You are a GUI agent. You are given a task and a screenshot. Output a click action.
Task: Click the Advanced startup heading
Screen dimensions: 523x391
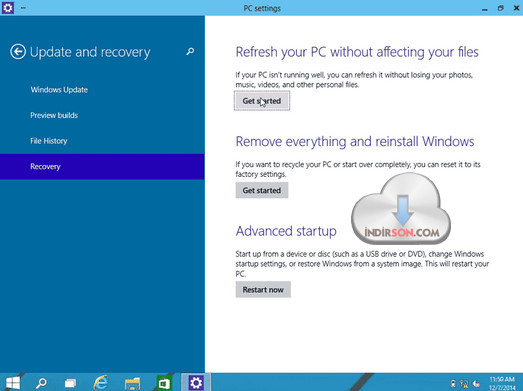coord(286,231)
